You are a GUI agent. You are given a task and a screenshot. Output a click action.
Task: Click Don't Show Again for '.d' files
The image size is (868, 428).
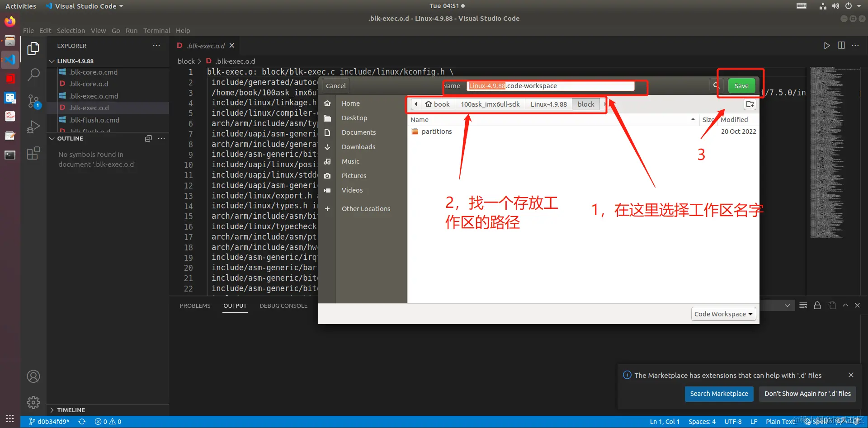pyautogui.click(x=807, y=394)
